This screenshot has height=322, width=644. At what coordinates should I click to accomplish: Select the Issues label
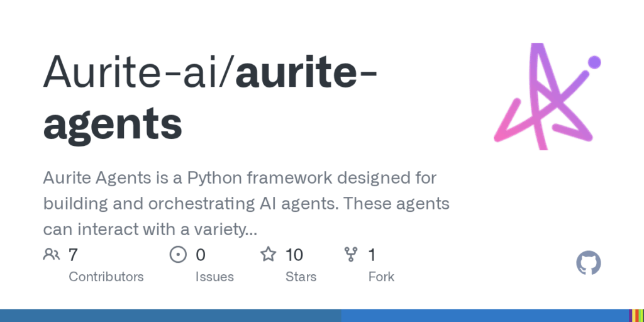214,277
